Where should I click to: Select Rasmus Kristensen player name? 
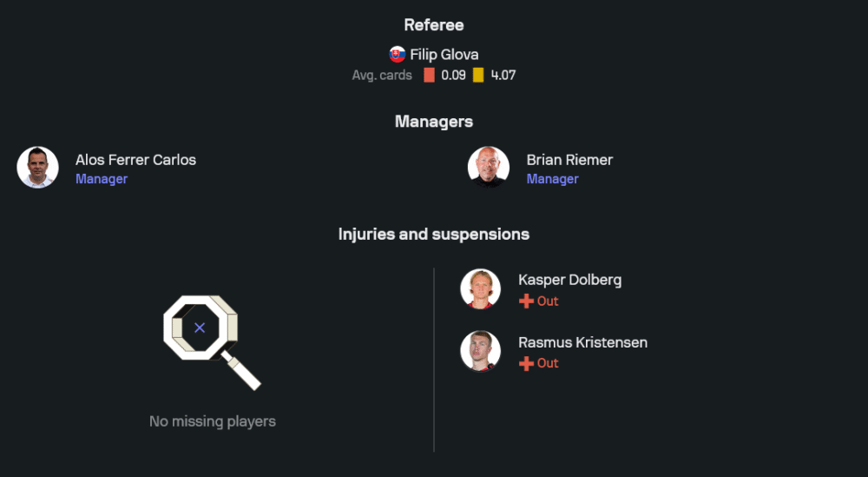[582, 342]
